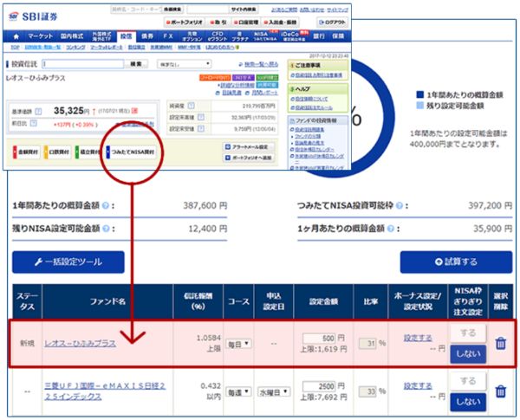Open the 債券 menu tab
Viewport: 520px width, 420px height.
point(147,36)
